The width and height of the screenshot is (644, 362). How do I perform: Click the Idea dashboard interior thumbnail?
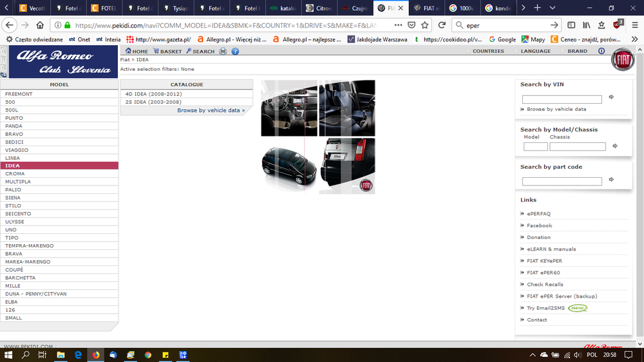coord(289,108)
